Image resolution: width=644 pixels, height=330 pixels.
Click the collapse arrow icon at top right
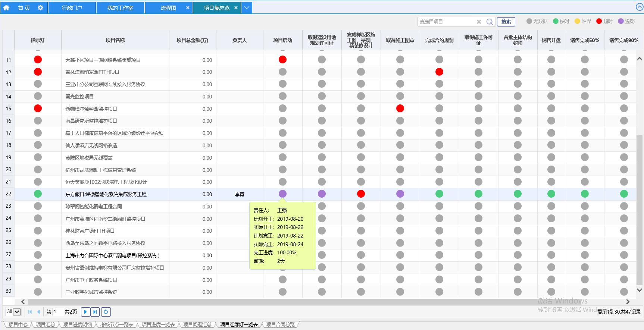point(639,7)
